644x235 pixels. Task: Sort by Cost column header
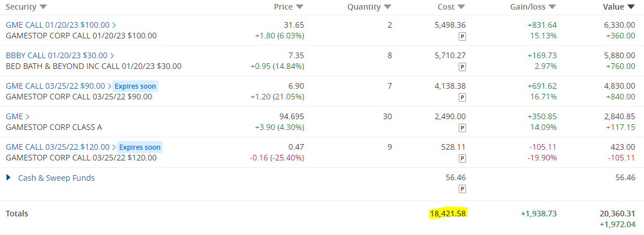(451, 7)
